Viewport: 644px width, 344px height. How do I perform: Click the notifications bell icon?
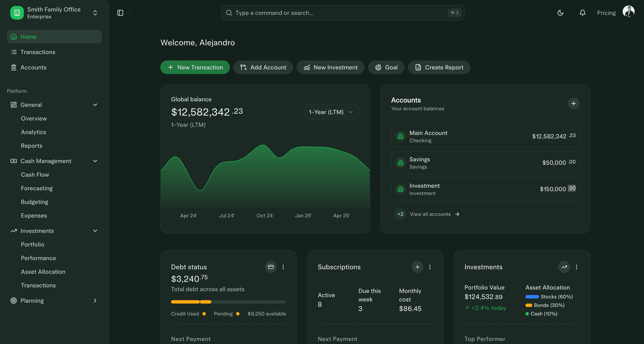point(583,13)
